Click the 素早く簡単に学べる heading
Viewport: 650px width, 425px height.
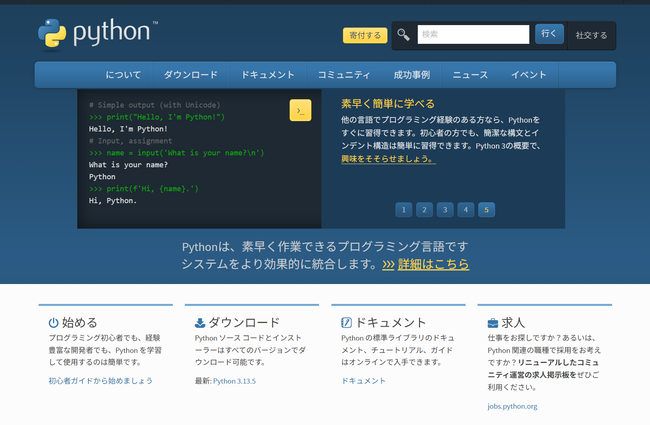[x=388, y=104]
